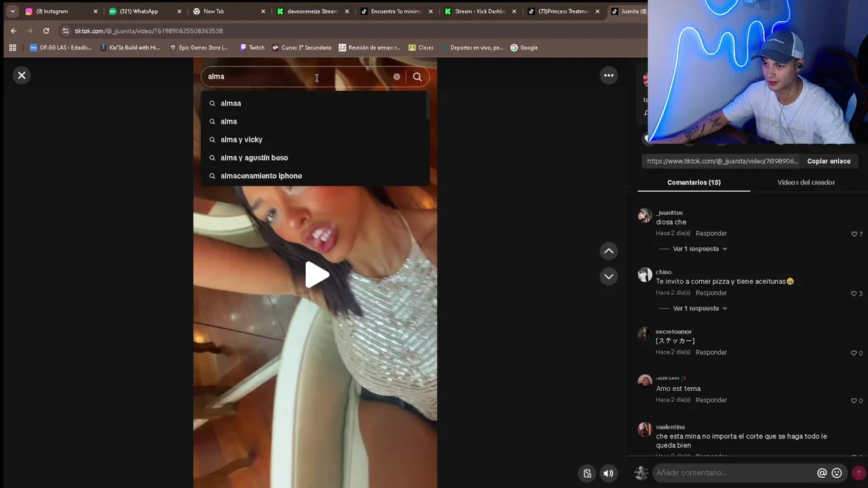Open the 'Clases' bookmark
868x488 pixels.
421,47
